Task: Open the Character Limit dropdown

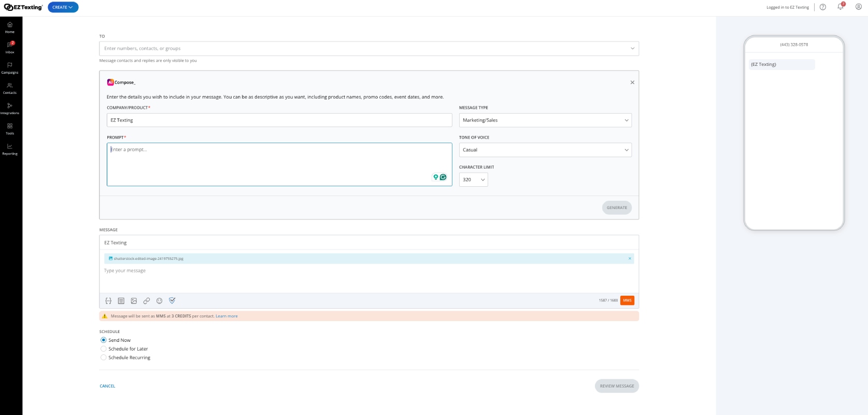Action: pos(474,179)
